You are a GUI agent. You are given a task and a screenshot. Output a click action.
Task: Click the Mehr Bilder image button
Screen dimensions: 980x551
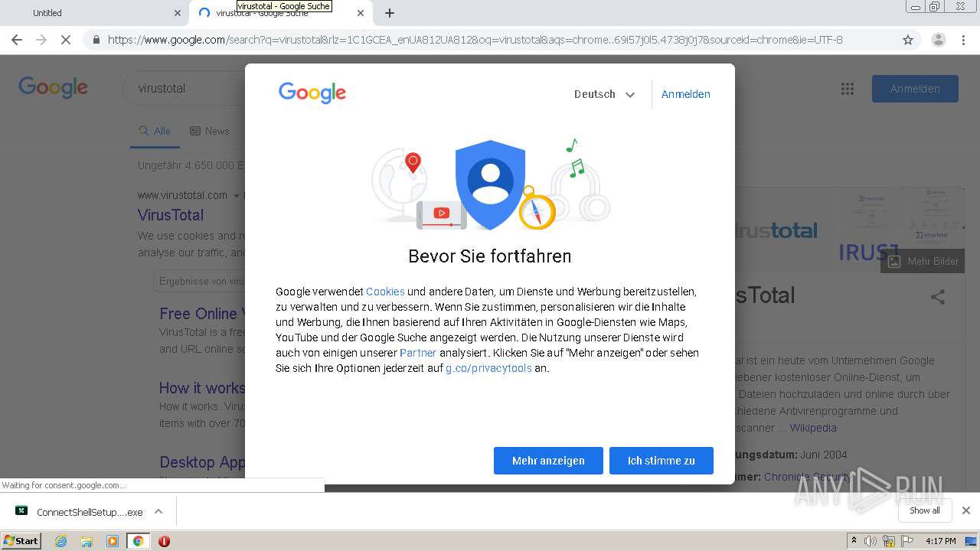coord(923,261)
